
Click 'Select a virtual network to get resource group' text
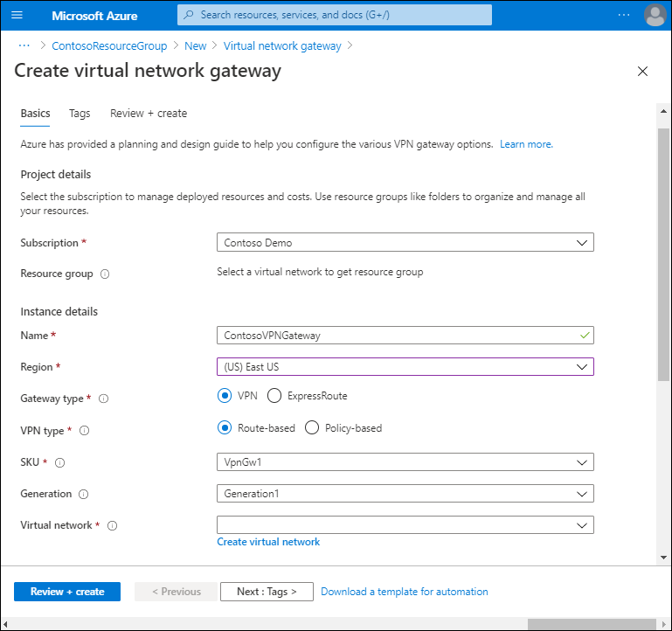(320, 272)
